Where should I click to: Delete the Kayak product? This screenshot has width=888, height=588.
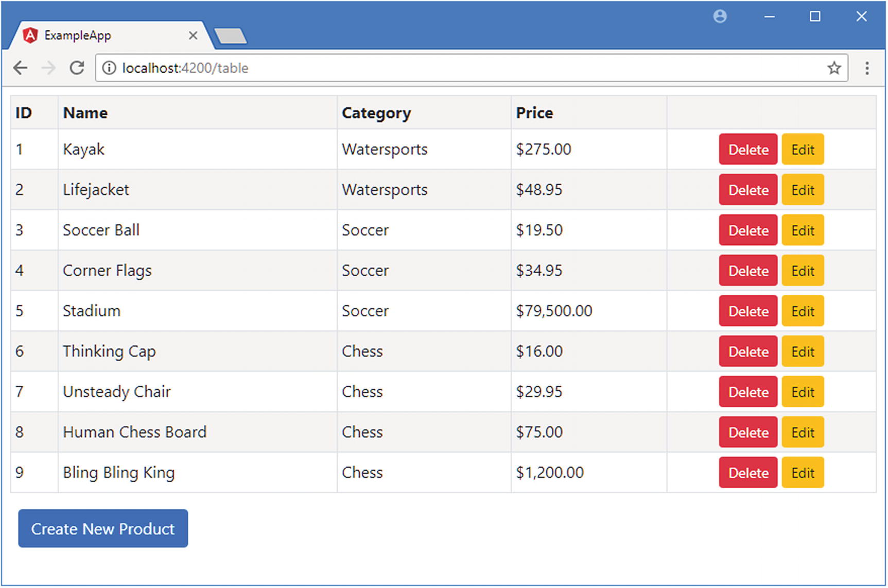point(748,150)
